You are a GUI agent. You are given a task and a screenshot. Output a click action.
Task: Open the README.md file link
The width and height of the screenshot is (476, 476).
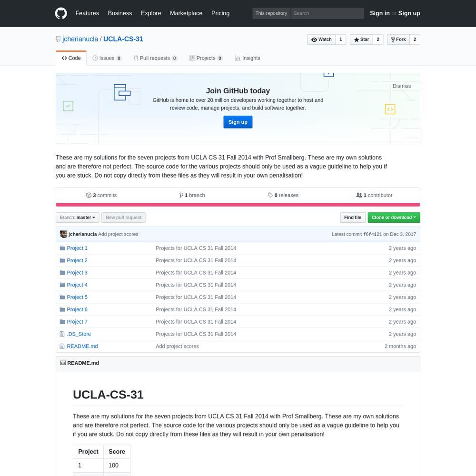tap(82, 346)
